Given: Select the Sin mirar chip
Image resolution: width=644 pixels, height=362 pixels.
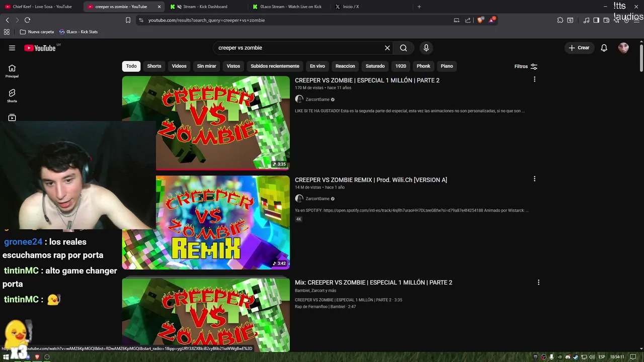Looking at the screenshot, I should click(206, 66).
